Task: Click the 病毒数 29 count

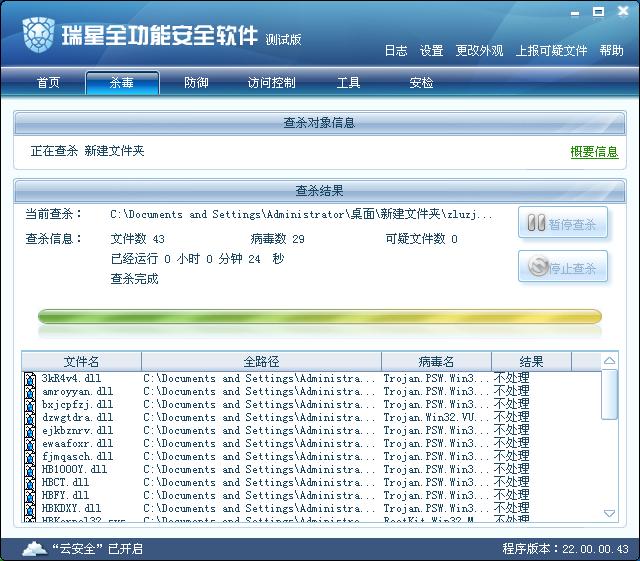Action: coord(278,239)
